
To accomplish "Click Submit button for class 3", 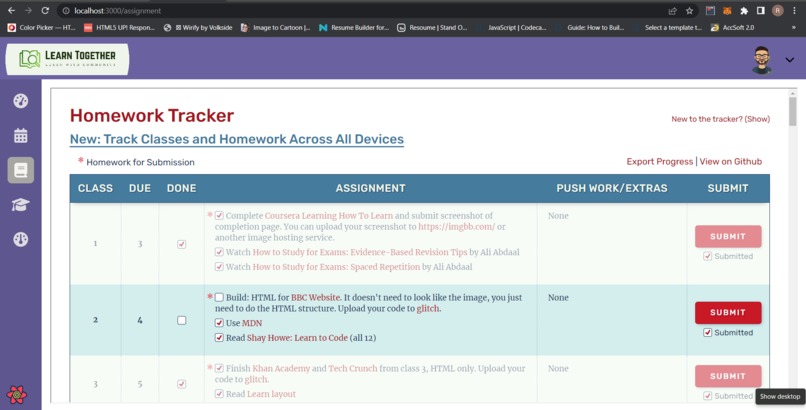I will [x=728, y=376].
